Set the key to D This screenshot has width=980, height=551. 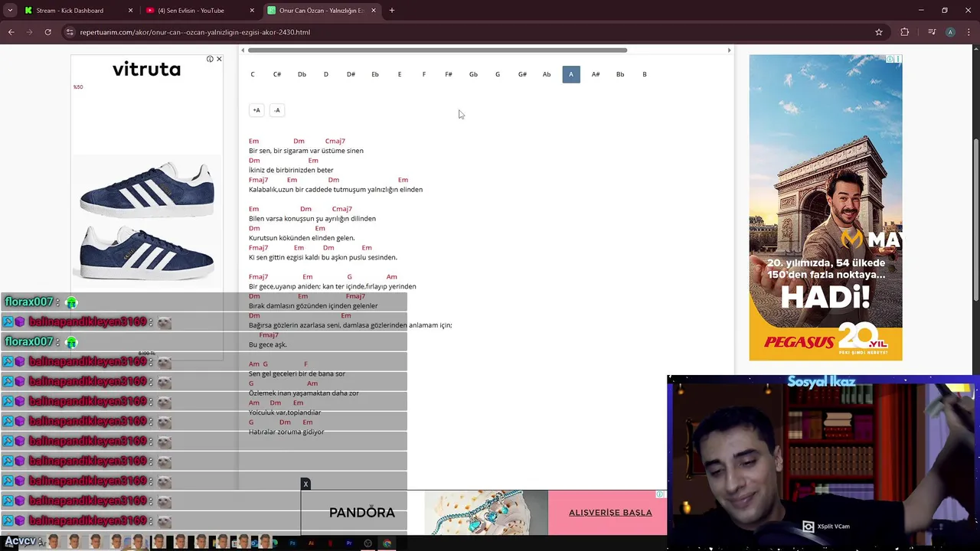(326, 74)
